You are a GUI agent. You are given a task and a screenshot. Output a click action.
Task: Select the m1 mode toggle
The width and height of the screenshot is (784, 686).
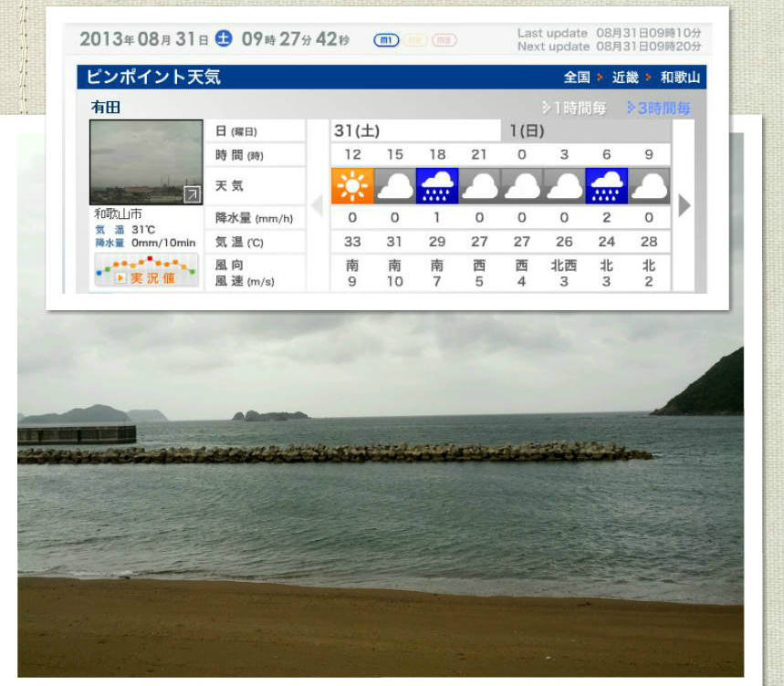pos(386,40)
